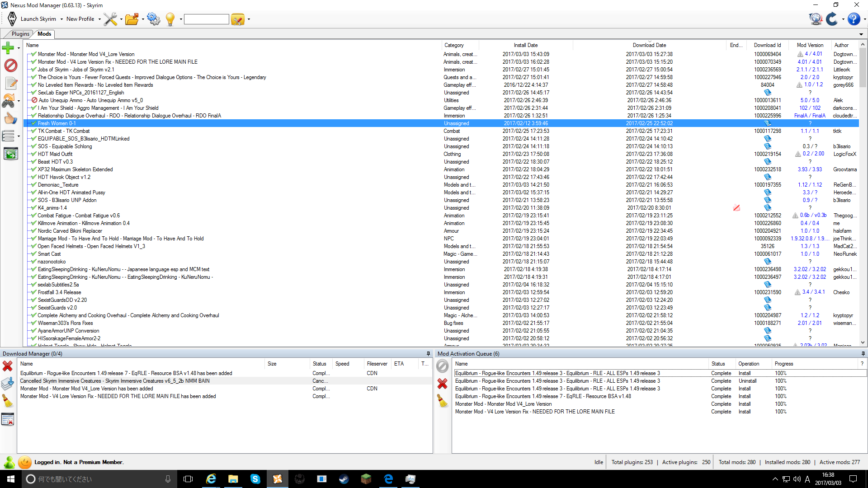Add a mod with the green plus icon

(x=8, y=47)
